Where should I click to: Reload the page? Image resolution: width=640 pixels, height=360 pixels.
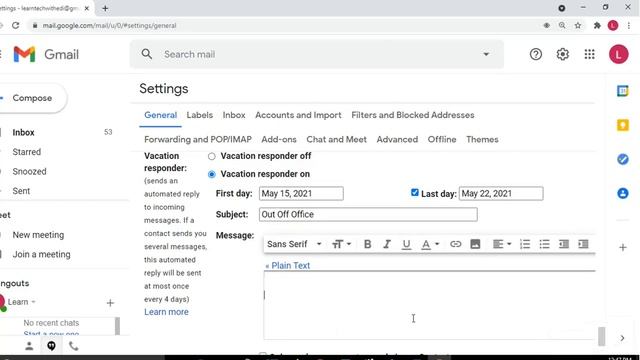[16, 25]
